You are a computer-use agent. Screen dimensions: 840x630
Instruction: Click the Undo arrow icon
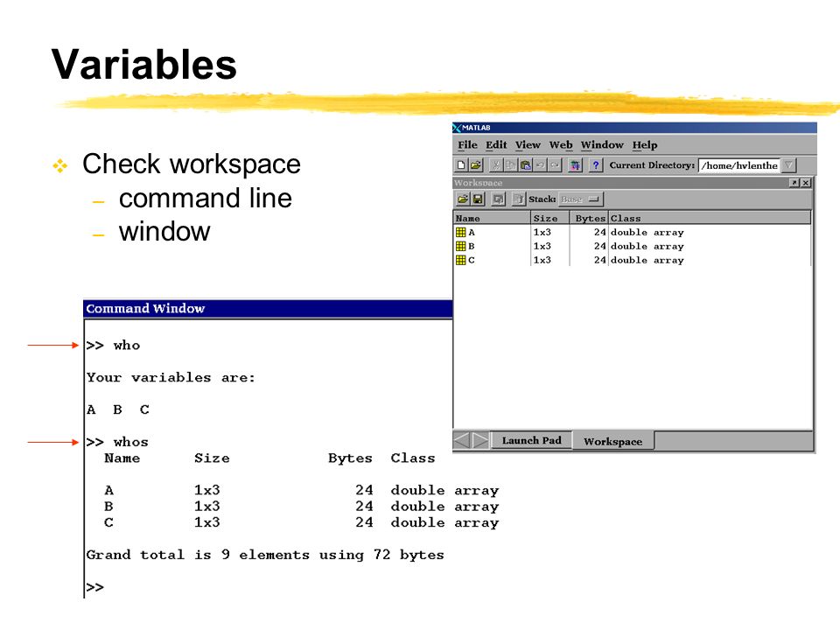540,165
